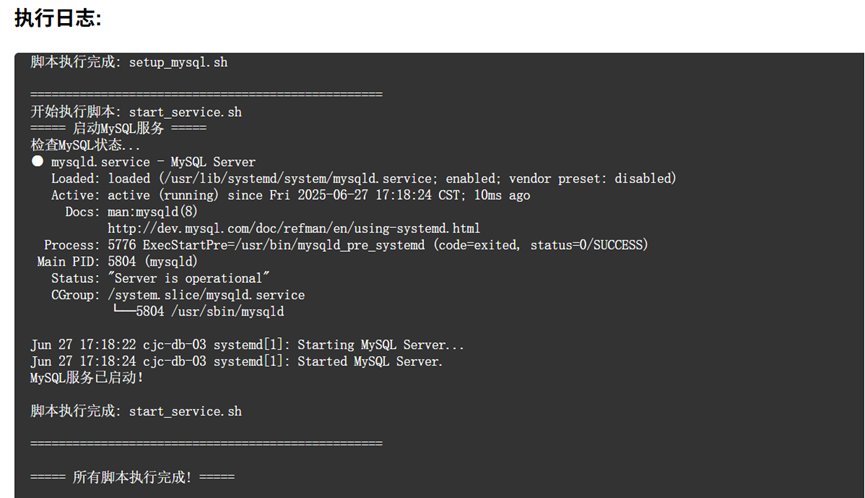
Task: Click the "MySQL服务已启动!" message
Action: point(88,378)
